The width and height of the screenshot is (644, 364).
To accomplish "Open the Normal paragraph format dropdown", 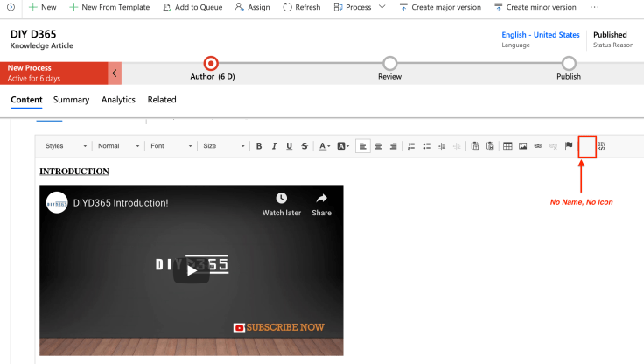I will (118, 146).
